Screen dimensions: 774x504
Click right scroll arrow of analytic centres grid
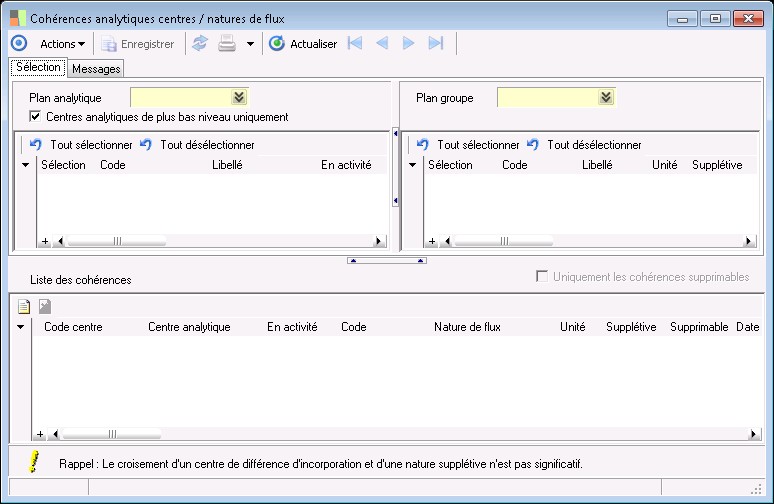378,241
